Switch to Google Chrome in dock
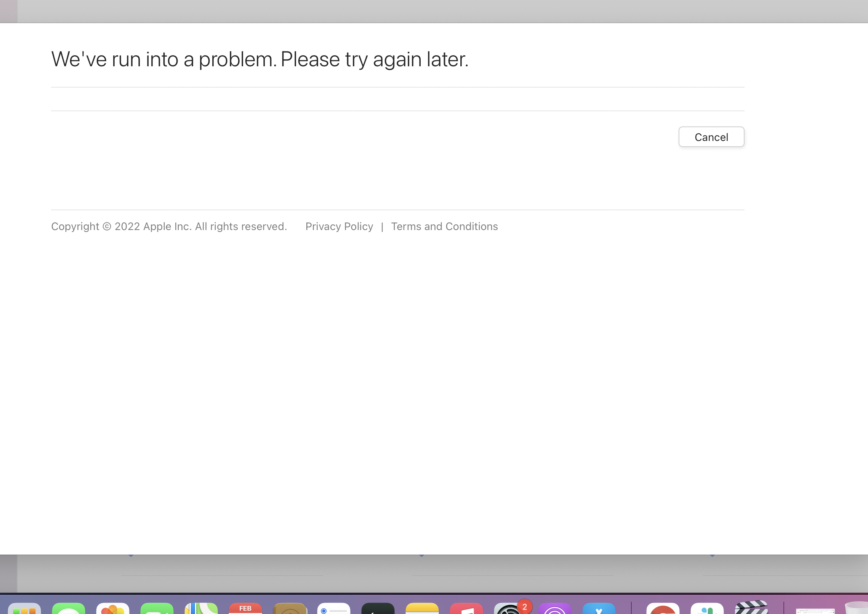Viewport: 868px width, 614px height. click(663, 609)
